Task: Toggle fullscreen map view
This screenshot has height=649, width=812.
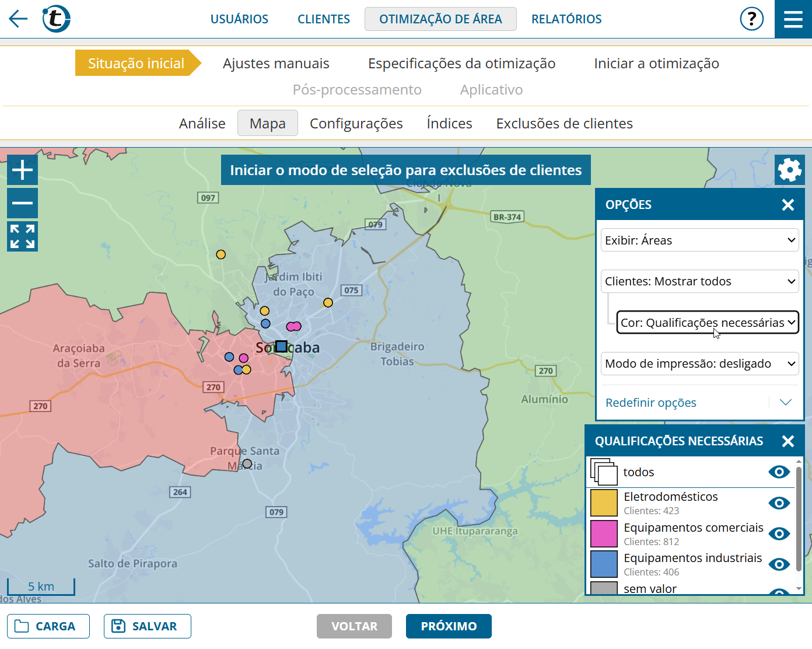Action: pos(22,236)
